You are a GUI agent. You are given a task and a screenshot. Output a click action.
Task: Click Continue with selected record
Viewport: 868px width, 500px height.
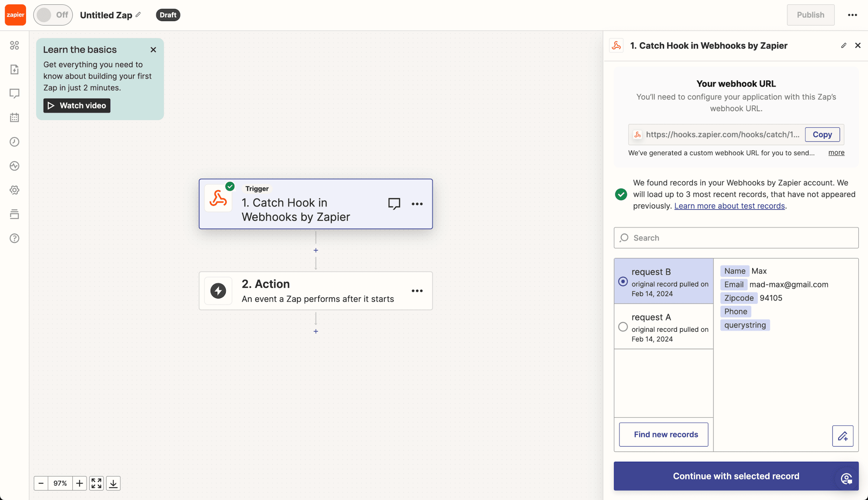pos(736,476)
